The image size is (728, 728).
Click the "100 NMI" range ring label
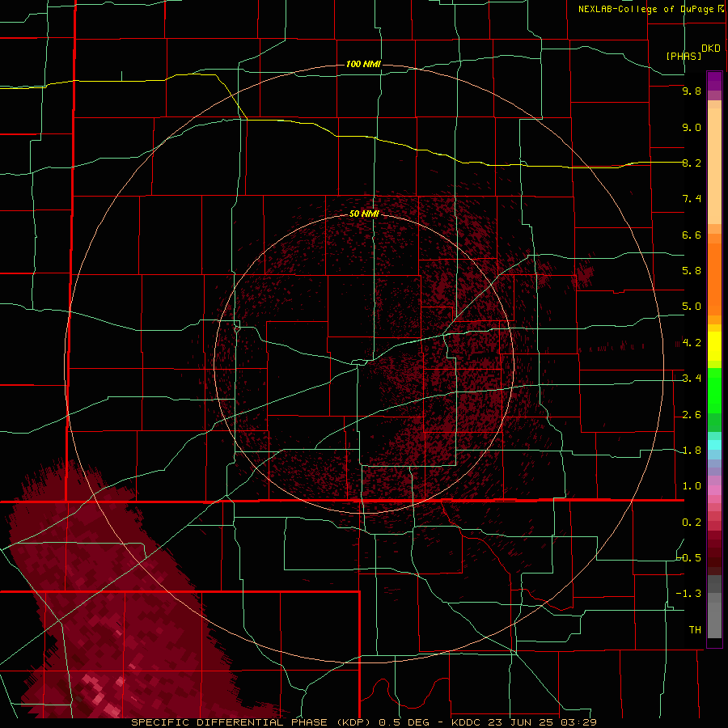(363, 64)
